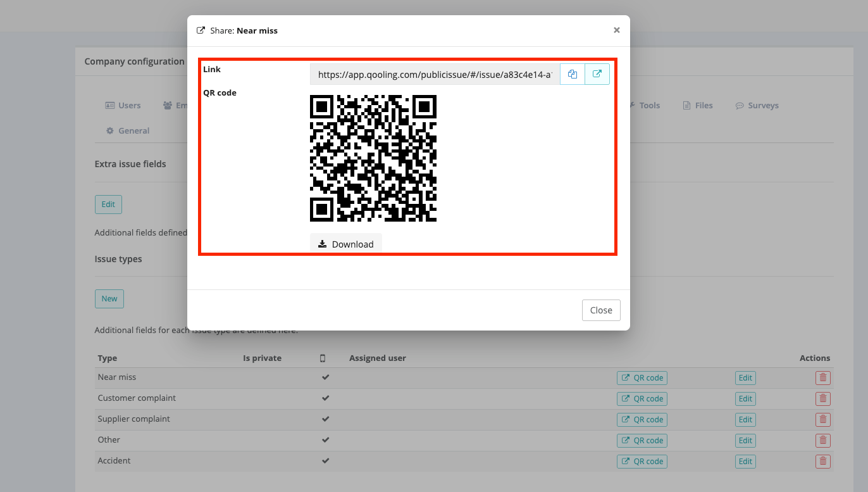Close the Share dialog with the X
This screenshot has width=868, height=492.
pos(617,30)
